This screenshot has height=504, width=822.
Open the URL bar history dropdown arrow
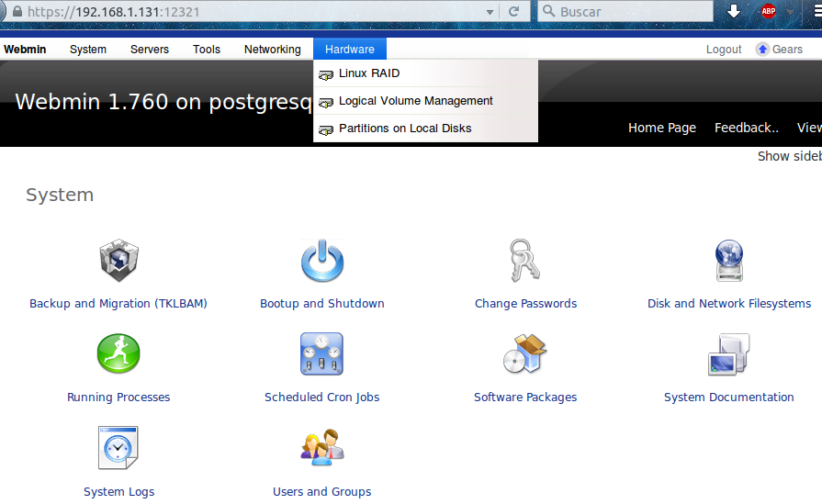click(x=490, y=12)
